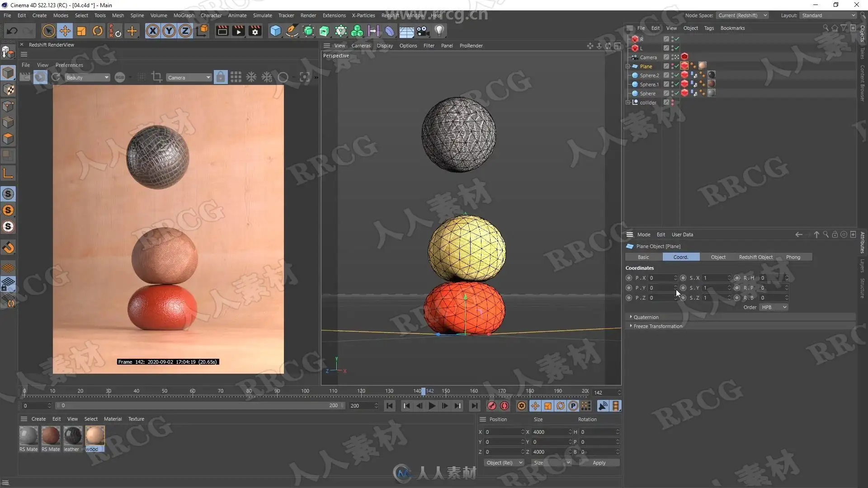Add a Cube primitive object
Viewport: 868px width, 488px height.
click(x=275, y=31)
